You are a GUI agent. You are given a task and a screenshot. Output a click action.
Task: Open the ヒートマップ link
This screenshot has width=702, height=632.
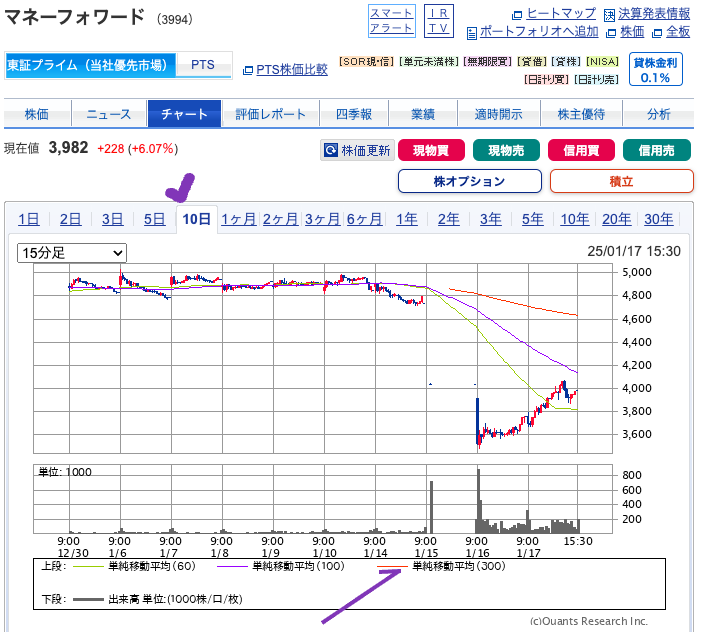pyautogui.click(x=561, y=14)
